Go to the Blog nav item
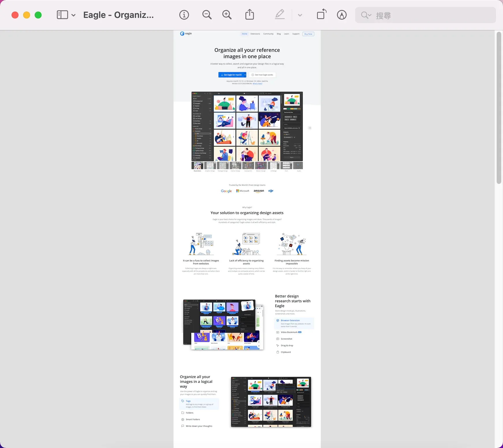This screenshot has width=503, height=448. (279, 34)
